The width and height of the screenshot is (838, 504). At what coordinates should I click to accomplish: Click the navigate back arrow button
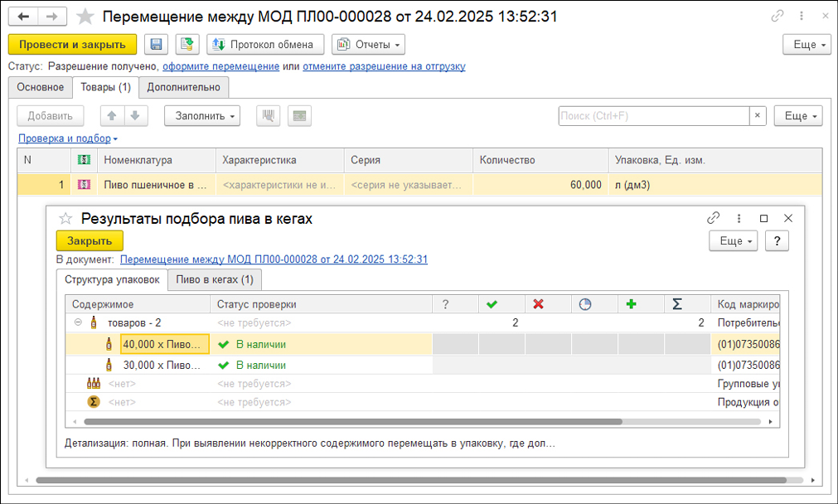point(24,17)
